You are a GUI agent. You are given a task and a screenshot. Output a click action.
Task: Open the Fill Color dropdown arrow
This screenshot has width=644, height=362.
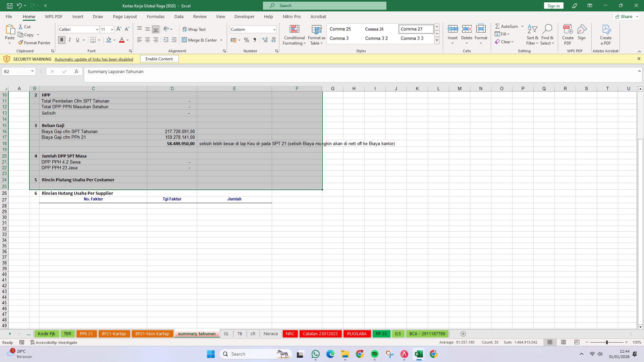coord(114,40)
